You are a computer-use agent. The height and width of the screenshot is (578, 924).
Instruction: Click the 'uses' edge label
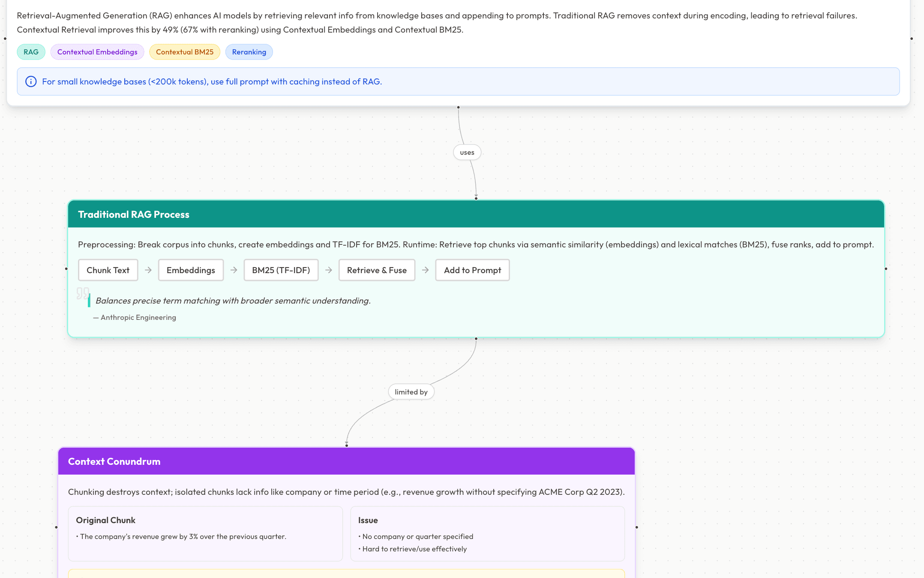click(467, 152)
